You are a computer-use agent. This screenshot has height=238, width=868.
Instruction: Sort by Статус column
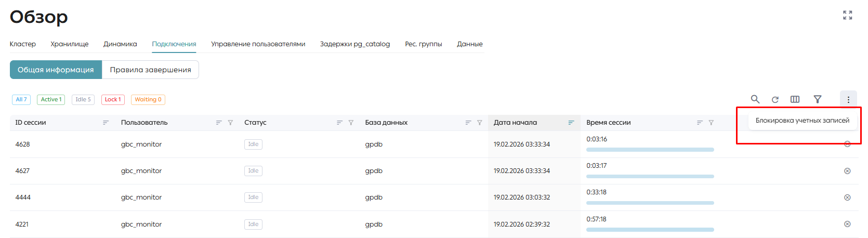click(x=339, y=123)
